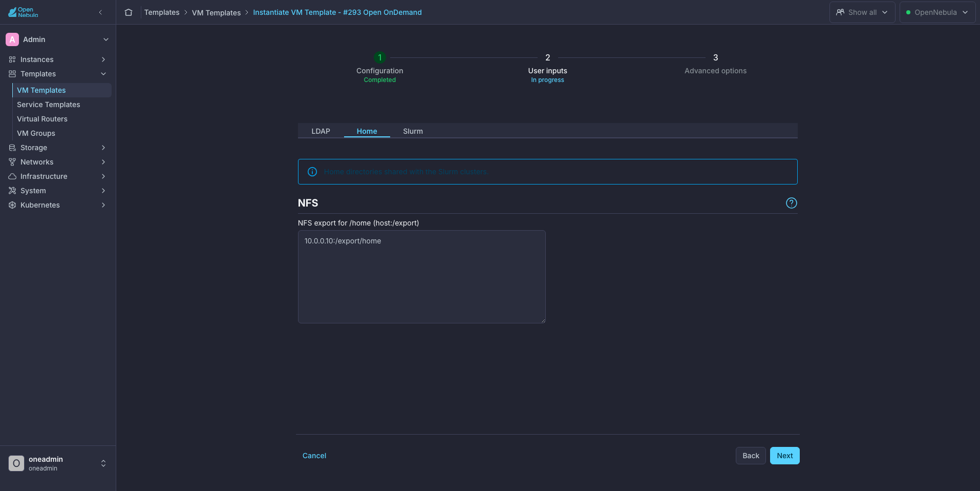This screenshot has height=491, width=980.
Task: Expand the Instances menu chevron
Action: [x=103, y=59]
